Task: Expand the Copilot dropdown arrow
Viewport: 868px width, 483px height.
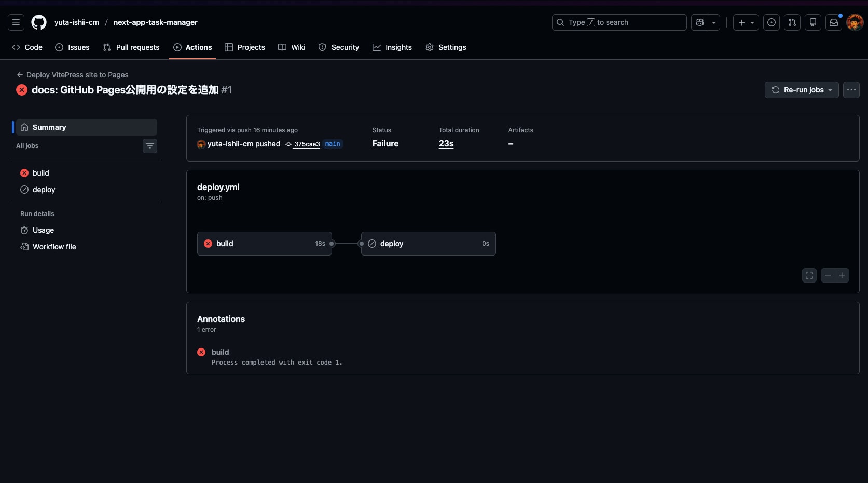Action: [x=714, y=22]
